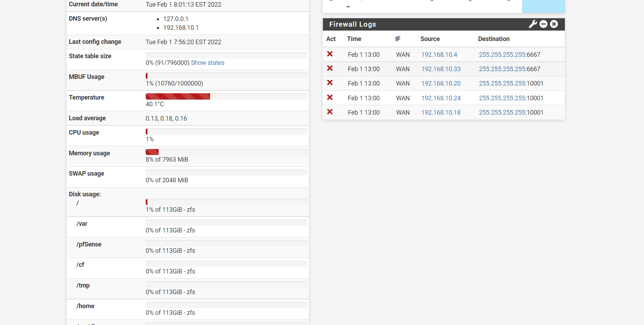Click the /var disk usage label

pyautogui.click(x=82, y=224)
